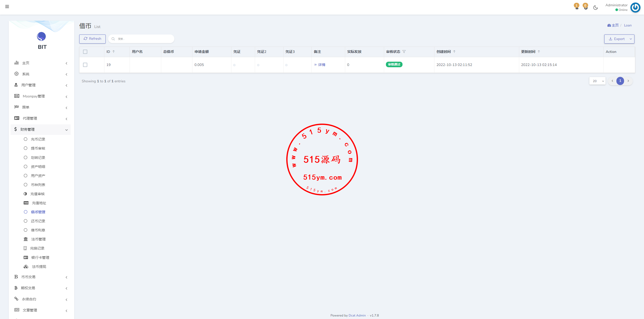This screenshot has width=644, height=319.
Task: Check the select-all header checkbox
Action: coord(85,52)
